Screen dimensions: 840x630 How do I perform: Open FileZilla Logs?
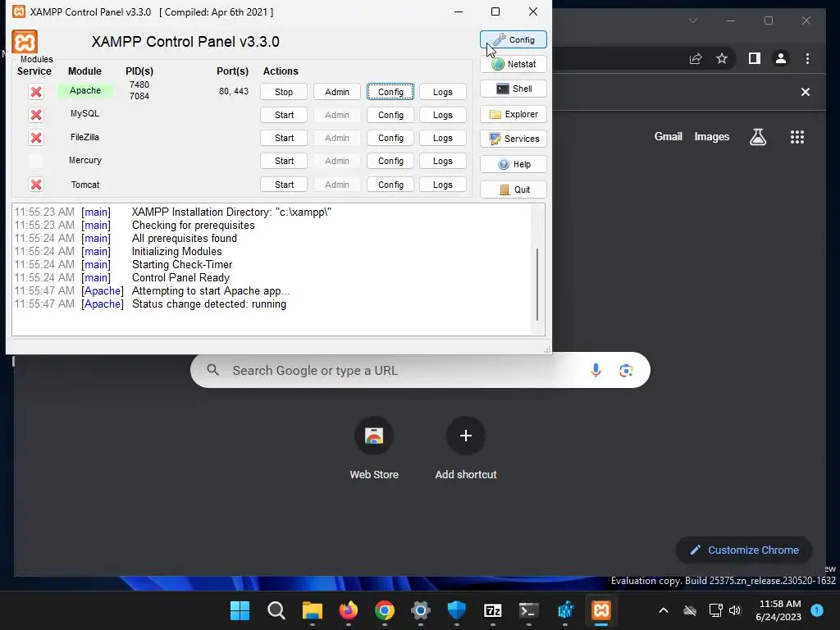coord(442,138)
